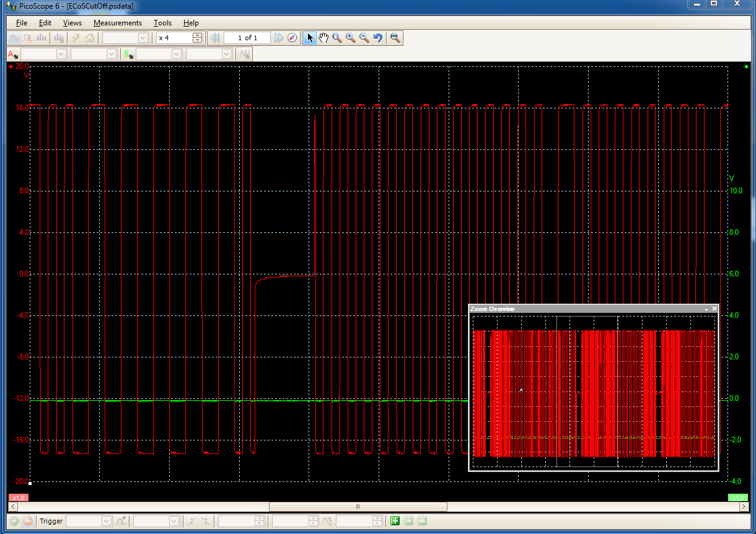
Task: Select the arrow pointer tool
Action: tap(310, 38)
